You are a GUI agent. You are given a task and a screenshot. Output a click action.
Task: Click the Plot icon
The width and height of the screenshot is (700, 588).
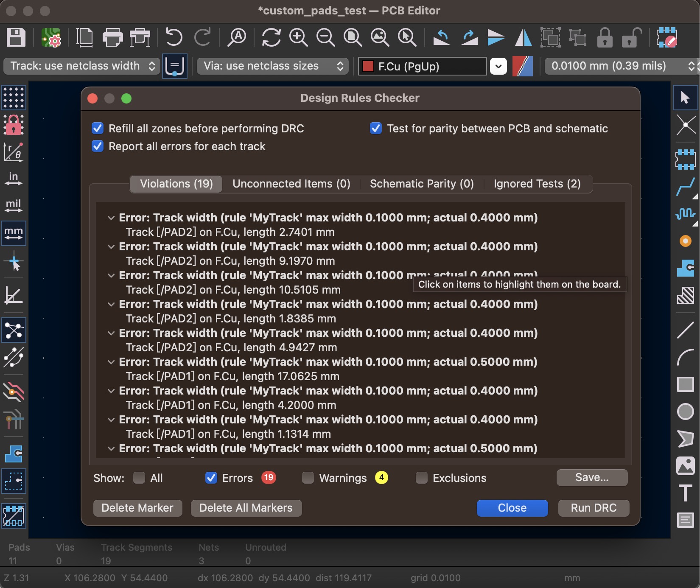pyautogui.click(x=140, y=37)
